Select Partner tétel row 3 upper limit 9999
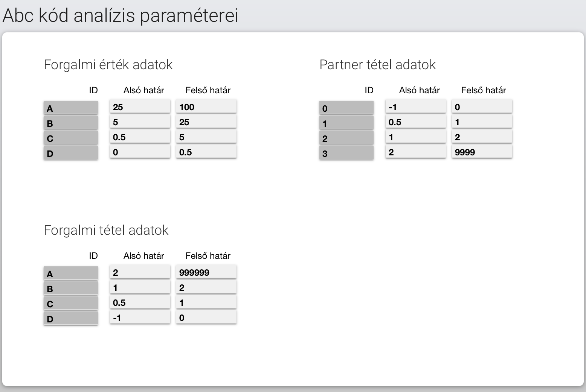Viewport: 586px width, 392px height. coord(482,152)
